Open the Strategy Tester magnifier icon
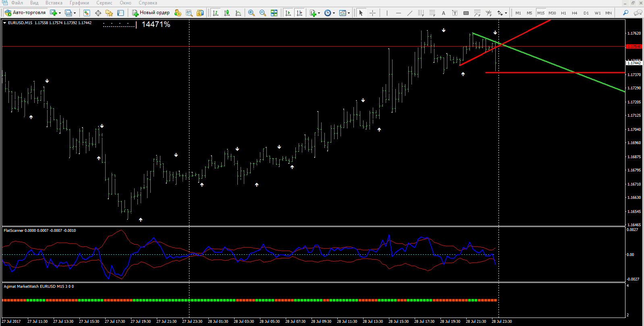This screenshot has width=644, height=326. click(189, 13)
